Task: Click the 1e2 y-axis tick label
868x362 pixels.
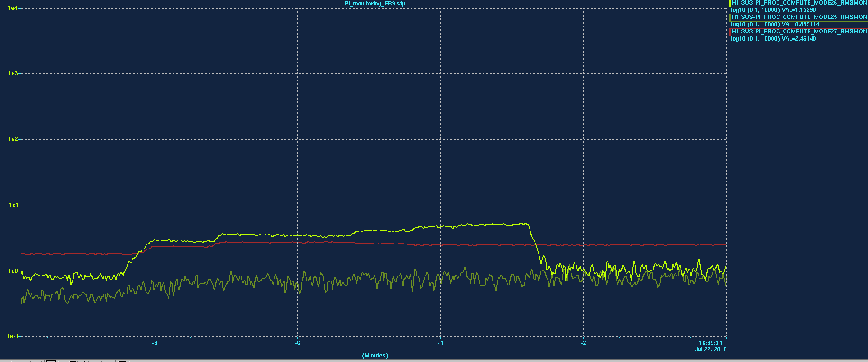Action: click(x=13, y=139)
